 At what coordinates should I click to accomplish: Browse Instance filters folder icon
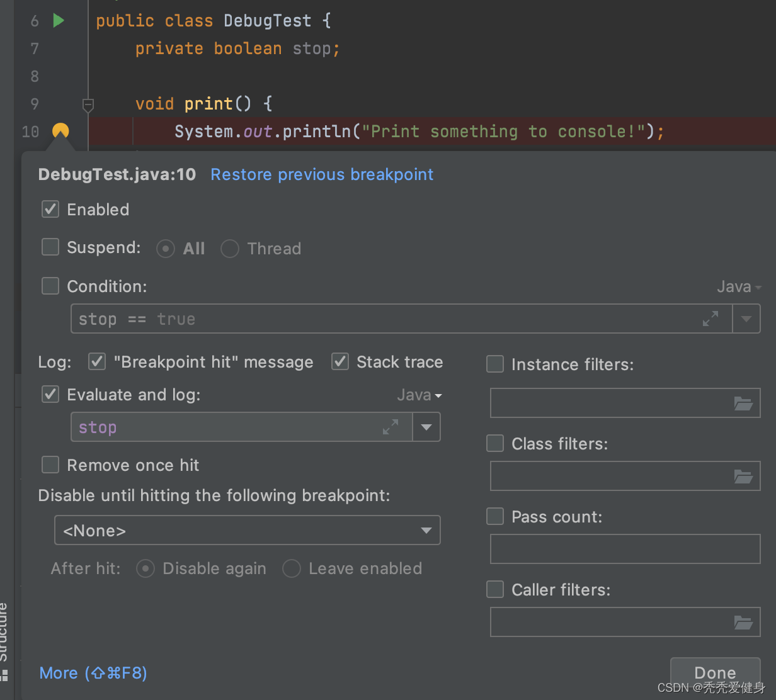click(x=743, y=404)
